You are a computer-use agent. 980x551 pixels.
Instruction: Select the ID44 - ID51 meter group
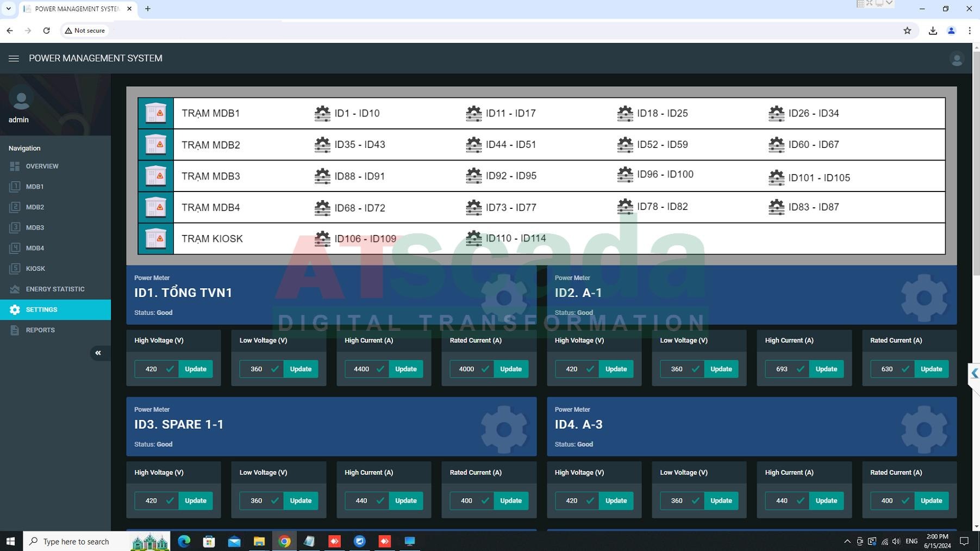coord(501,145)
